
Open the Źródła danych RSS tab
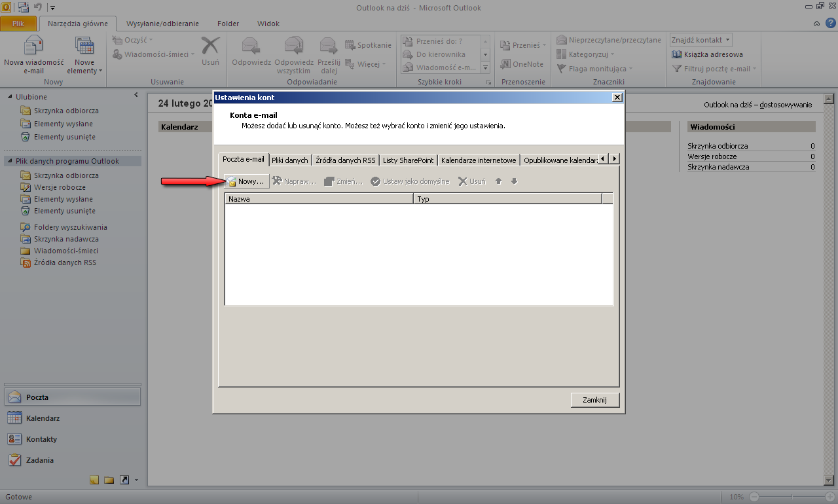(x=345, y=160)
